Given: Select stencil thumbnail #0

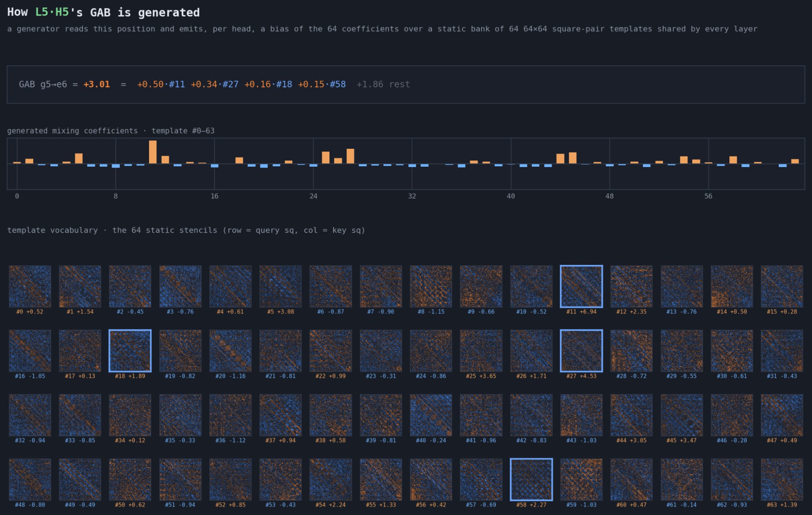Looking at the screenshot, I should 30,287.
